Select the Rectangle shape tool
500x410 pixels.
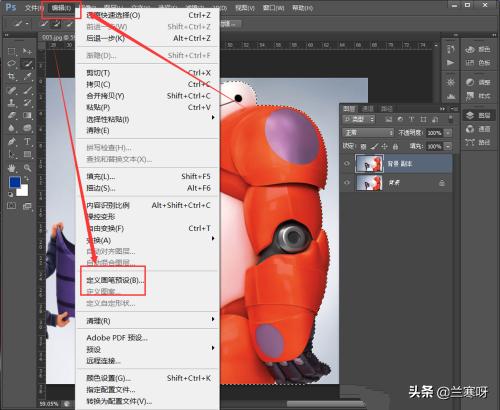[x=27, y=154]
